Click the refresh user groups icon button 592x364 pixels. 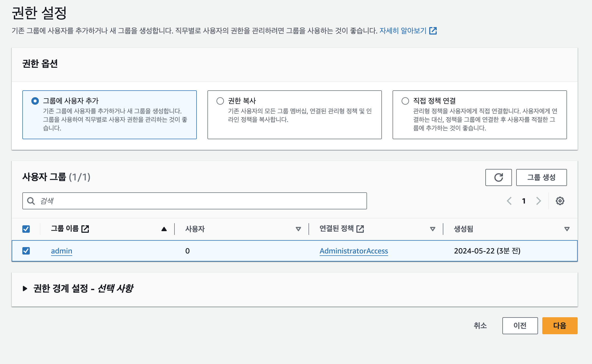coord(498,177)
